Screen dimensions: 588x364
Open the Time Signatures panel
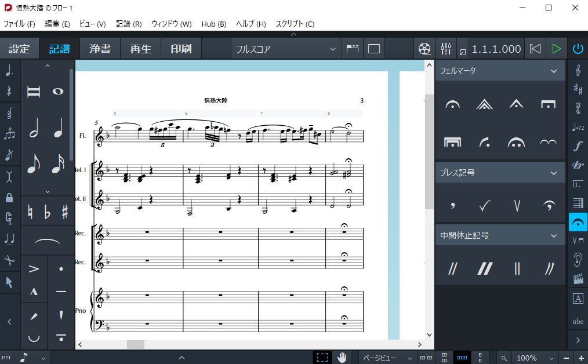(578, 108)
